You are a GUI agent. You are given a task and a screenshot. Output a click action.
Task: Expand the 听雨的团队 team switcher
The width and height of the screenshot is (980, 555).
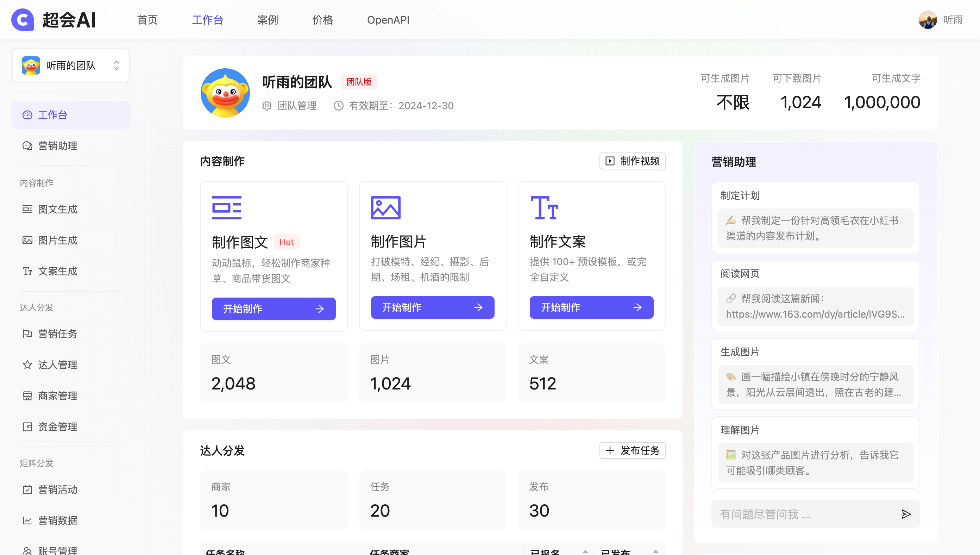70,66
